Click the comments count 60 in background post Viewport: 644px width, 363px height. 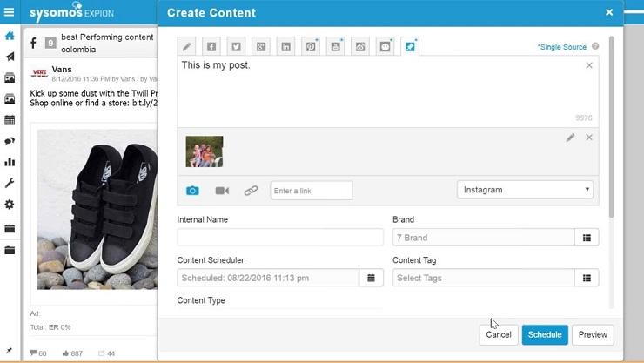pyautogui.click(x=38, y=353)
